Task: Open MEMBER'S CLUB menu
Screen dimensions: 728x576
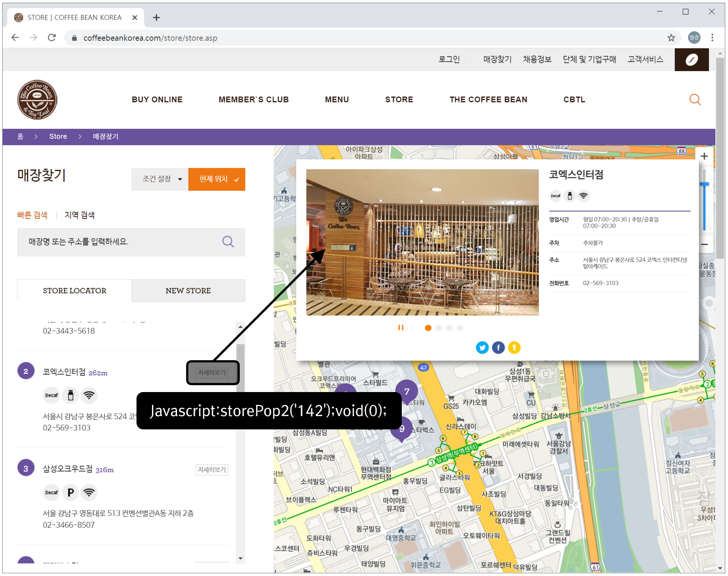Action: coord(253,99)
